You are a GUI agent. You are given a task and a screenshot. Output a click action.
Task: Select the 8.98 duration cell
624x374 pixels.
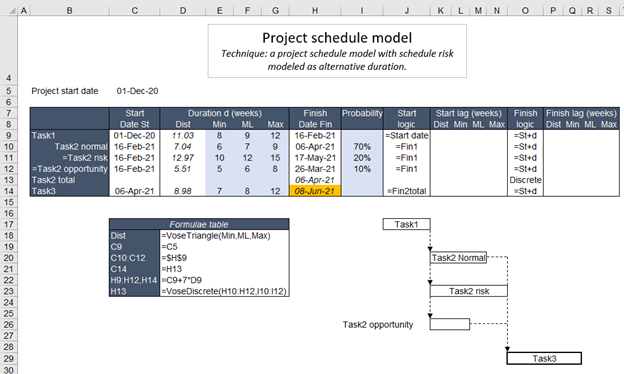[x=183, y=191]
